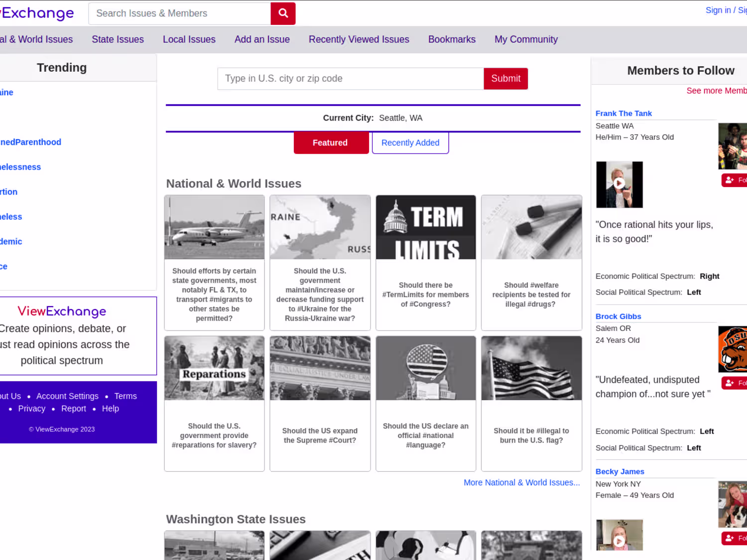Open My Community page
This screenshot has width=747, height=560.
[526, 39]
